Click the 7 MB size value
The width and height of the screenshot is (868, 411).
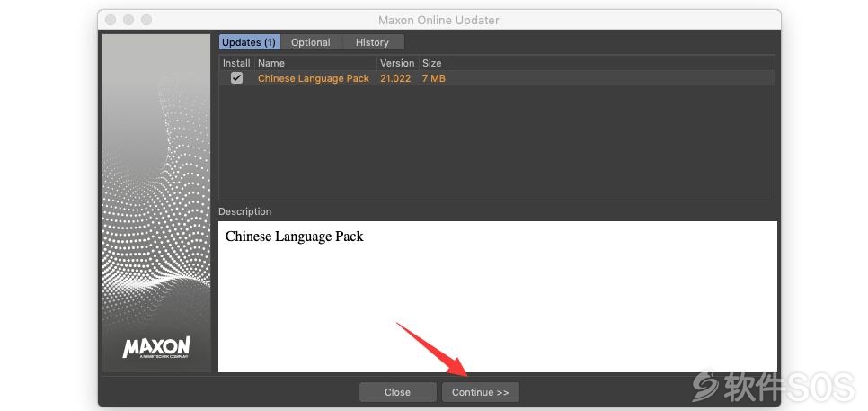pyautogui.click(x=433, y=78)
